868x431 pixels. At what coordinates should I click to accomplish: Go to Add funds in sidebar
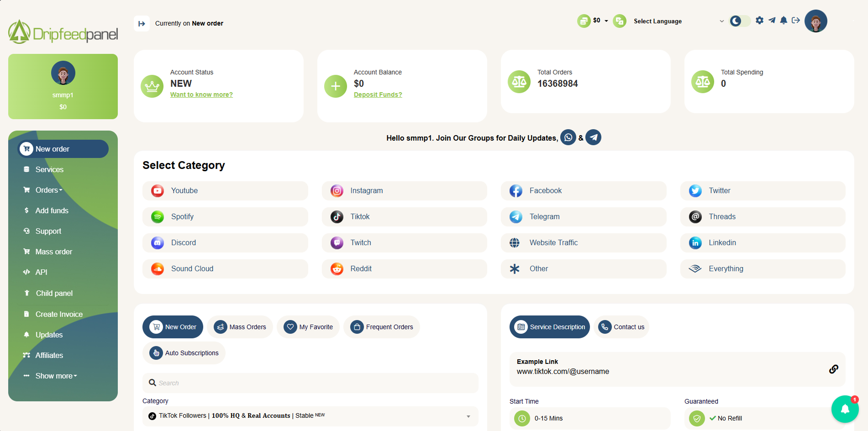coord(63,210)
